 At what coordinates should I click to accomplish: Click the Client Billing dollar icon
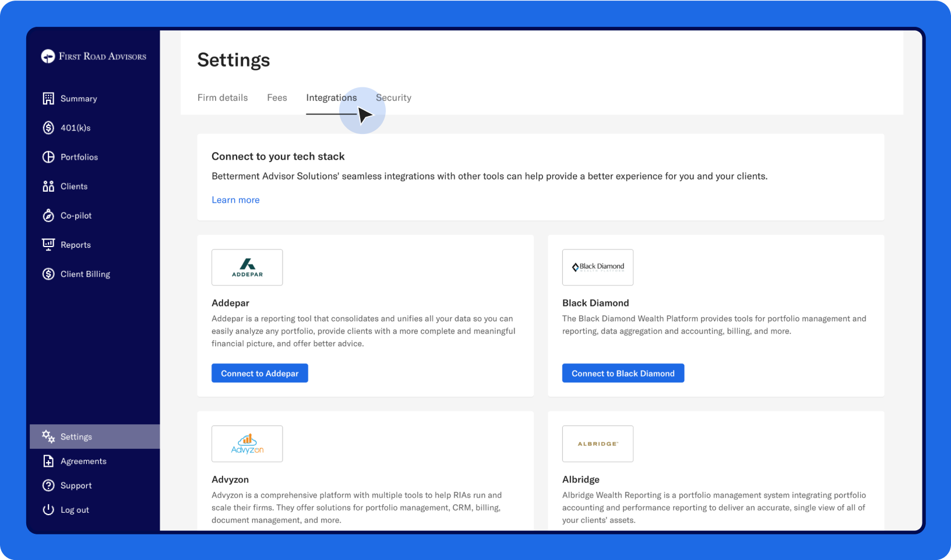pyautogui.click(x=48, y=274)
